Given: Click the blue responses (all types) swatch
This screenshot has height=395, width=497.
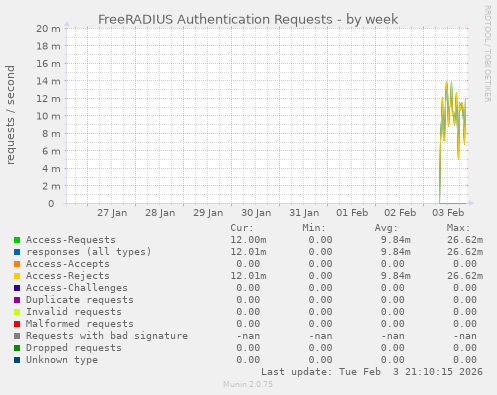Looking at the screenshot, I should tap(17, 252).
